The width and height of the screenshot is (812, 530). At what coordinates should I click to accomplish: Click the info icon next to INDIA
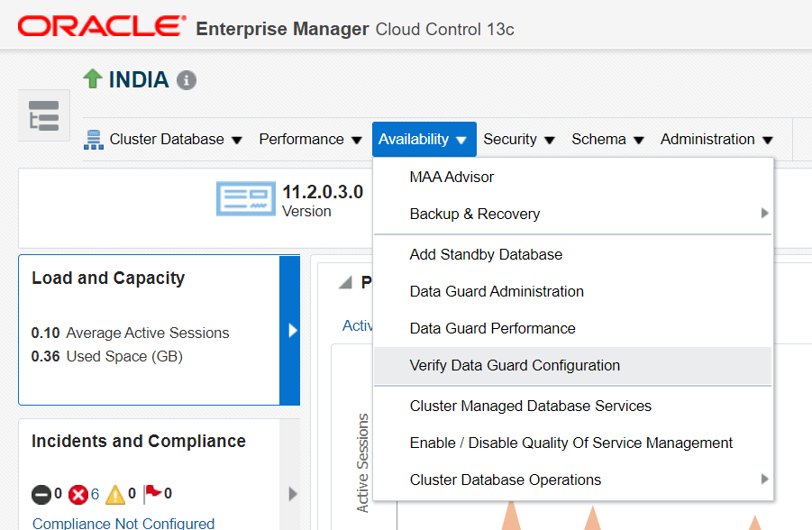(187, 80)
